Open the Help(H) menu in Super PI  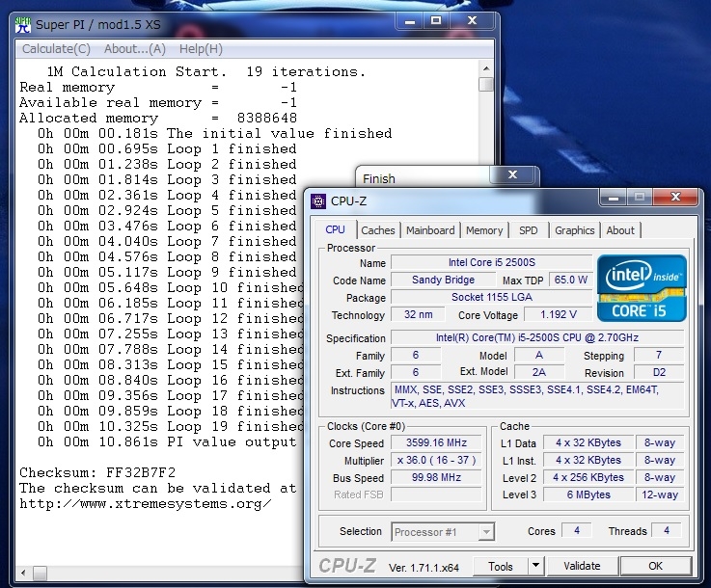pos(201,49)
